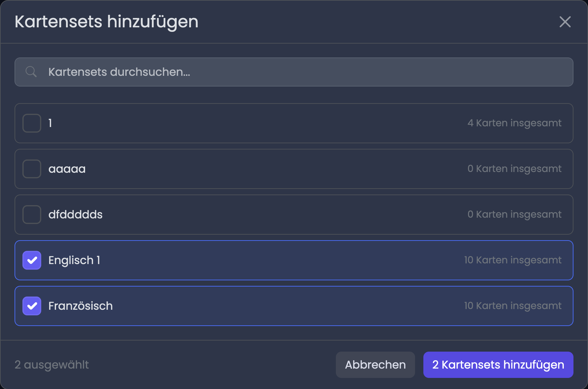
Task: Focus the Kartensets durchsuchen search field
Action: [x=294, y=72]
